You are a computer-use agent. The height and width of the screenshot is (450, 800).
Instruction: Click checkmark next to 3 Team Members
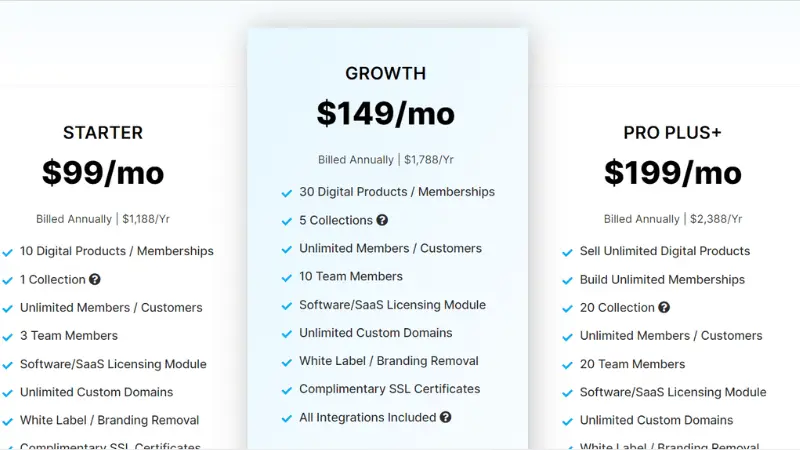(x=8, y=337)
